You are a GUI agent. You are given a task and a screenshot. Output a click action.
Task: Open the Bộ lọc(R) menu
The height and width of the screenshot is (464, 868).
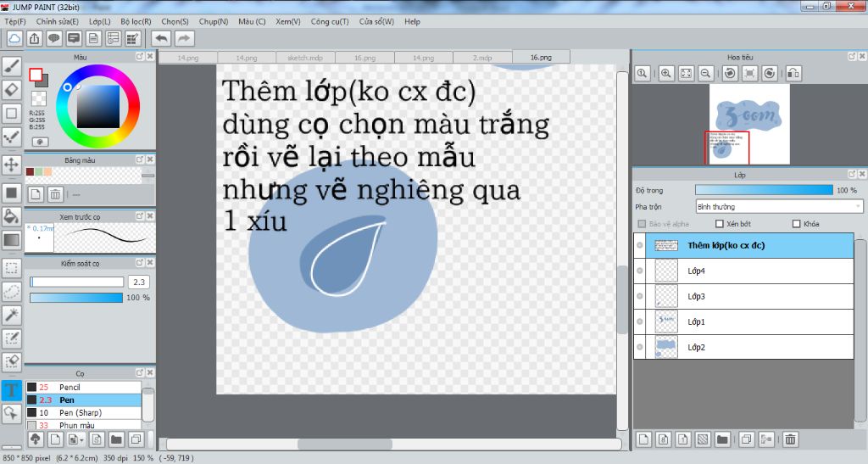click(136, 21)
